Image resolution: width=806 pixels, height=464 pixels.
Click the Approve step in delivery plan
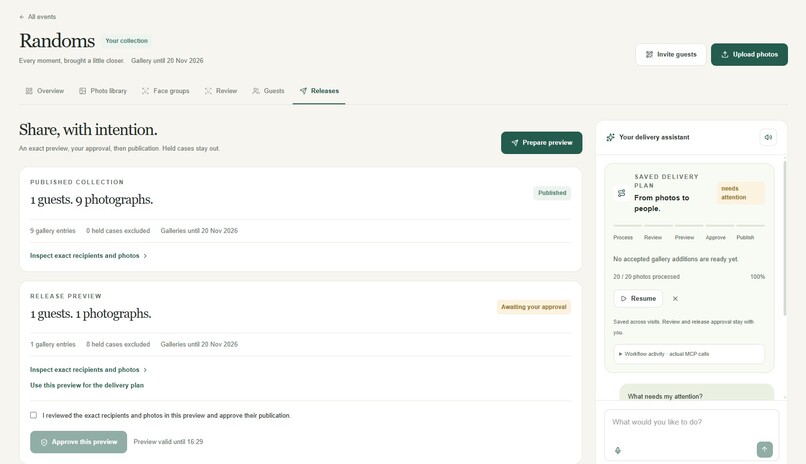point(716,237)
